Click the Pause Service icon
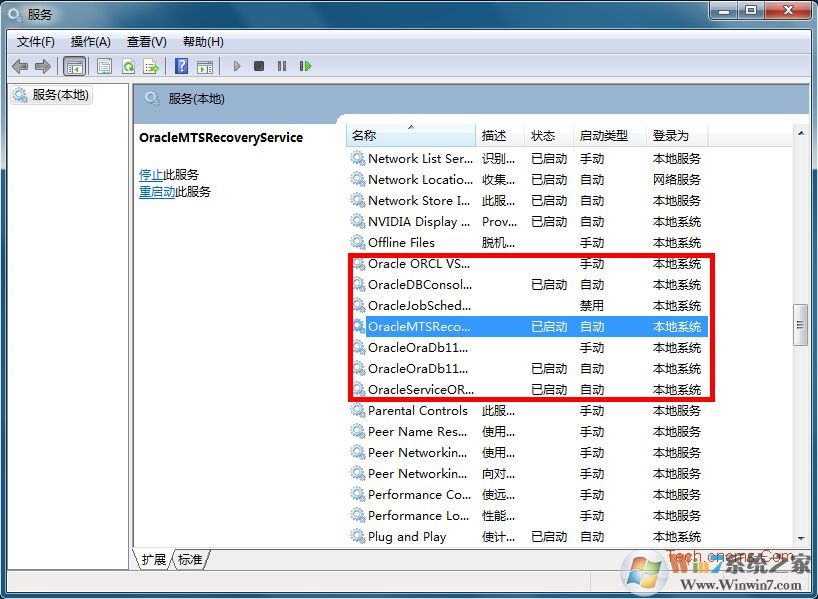818x599 pixels. tap(281, 66)
